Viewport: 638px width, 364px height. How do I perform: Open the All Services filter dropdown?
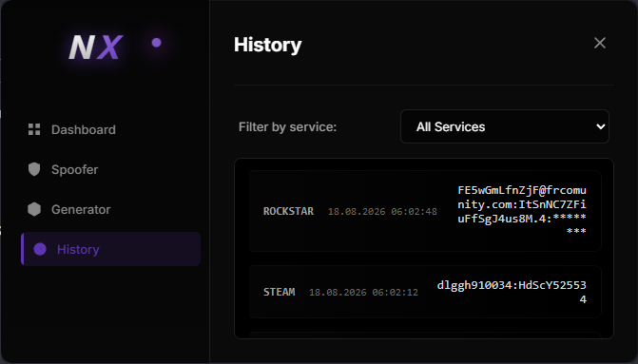point(505,126)
